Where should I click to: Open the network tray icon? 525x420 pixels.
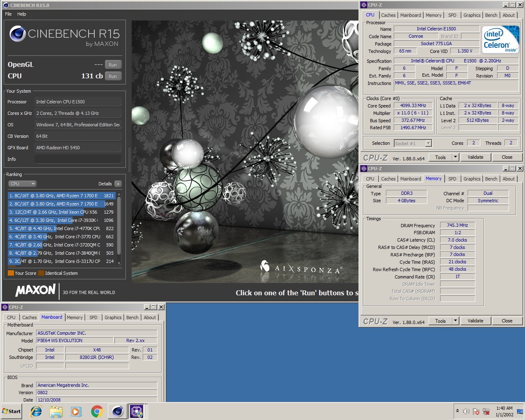click(x=486, y=411)
